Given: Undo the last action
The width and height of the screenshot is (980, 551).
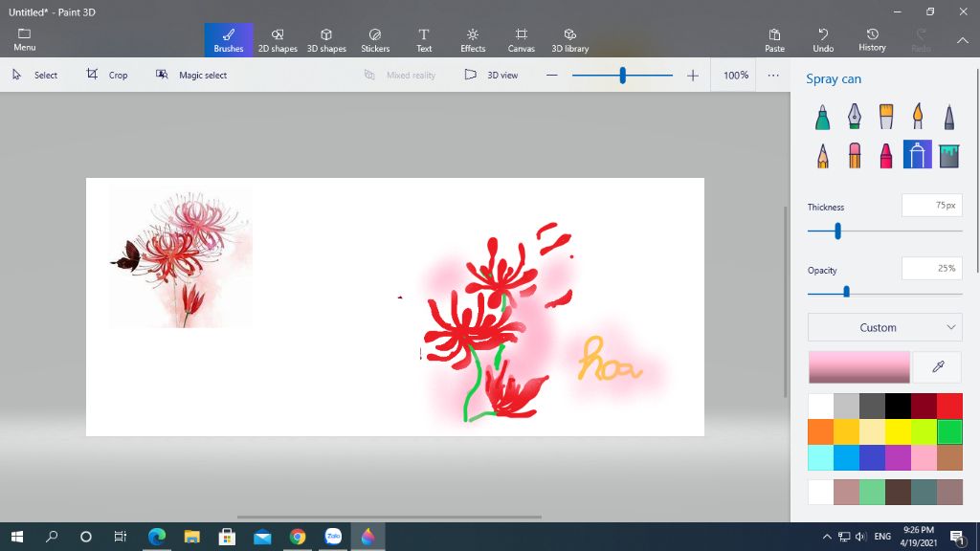Looking at the screenshot, I should pyautogui.click(x=823, y=40).
